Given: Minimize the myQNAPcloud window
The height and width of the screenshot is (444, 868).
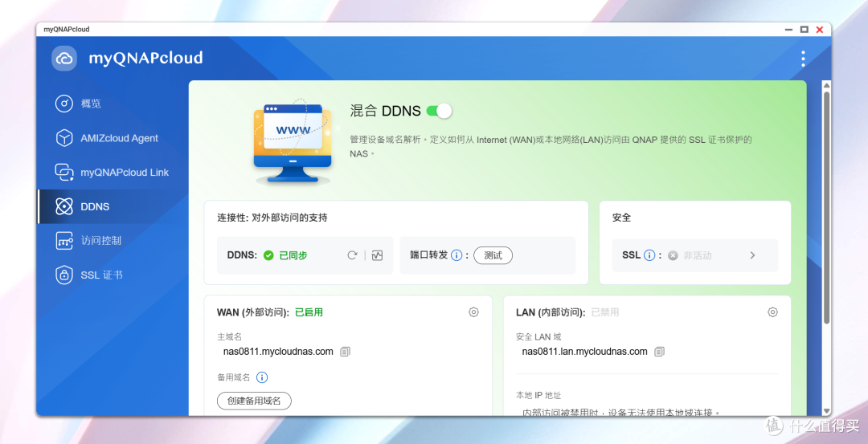Looking at the screenshot, I should click(x=789, y=29).
